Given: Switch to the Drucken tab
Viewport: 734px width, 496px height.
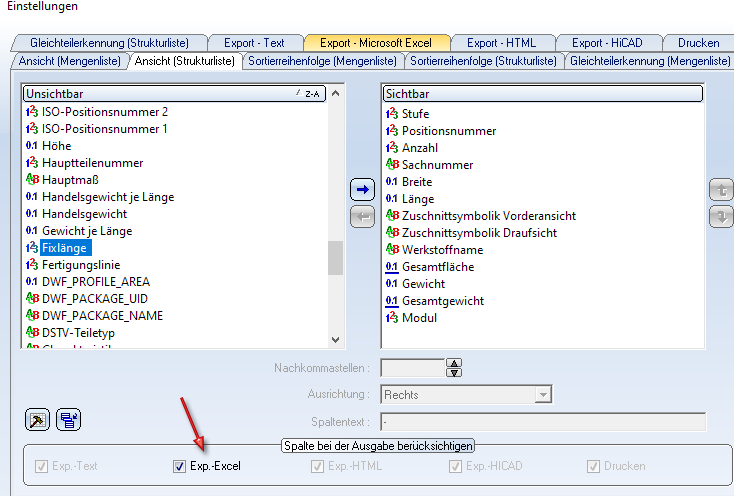Looking at the screenshot, I should pos(698,43).
